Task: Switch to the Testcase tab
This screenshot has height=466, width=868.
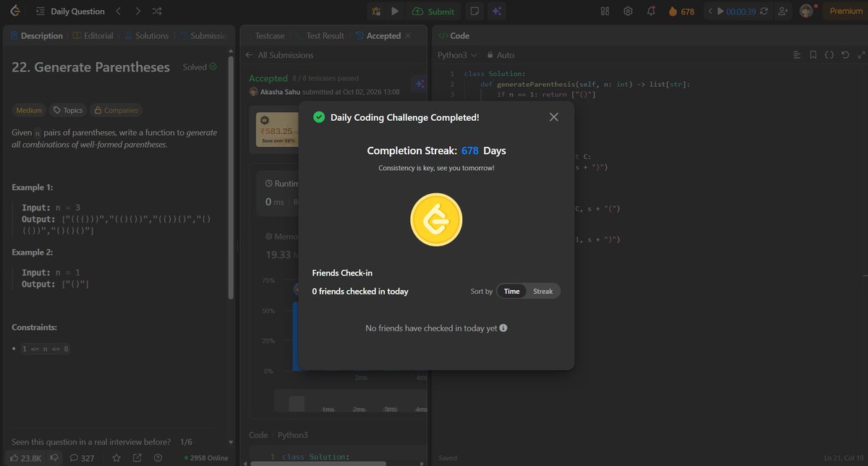Action: tap(268, 35)
